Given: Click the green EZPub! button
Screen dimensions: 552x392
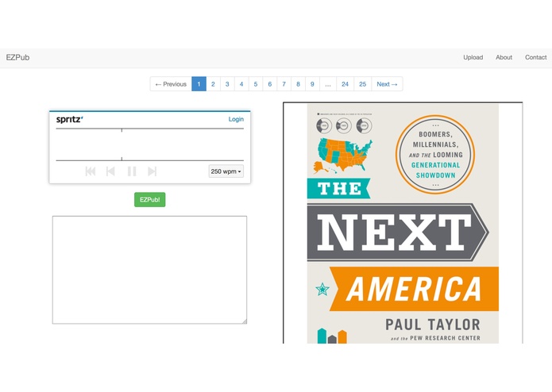Looking at the screenshot, I should click(149, 200).
